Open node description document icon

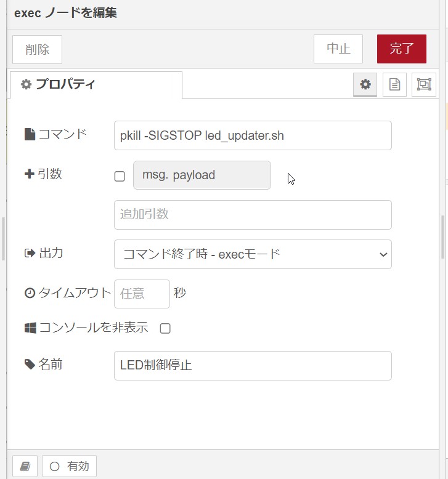coord(394,84)
